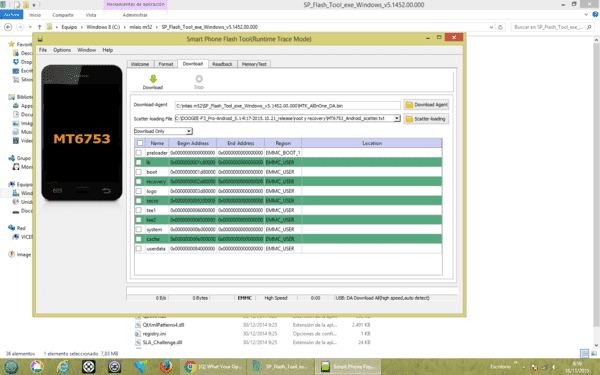Click the Windows Start button in taskbar
This screenshot has width=600, height=375.
pyautogui.click(x=11, y=367)
